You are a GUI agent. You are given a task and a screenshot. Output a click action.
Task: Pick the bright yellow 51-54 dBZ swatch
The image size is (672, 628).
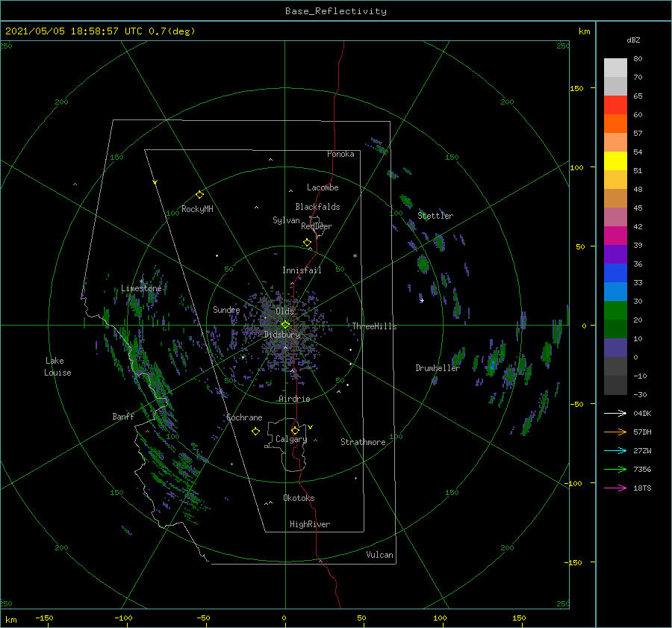click(x=615, y=161)
